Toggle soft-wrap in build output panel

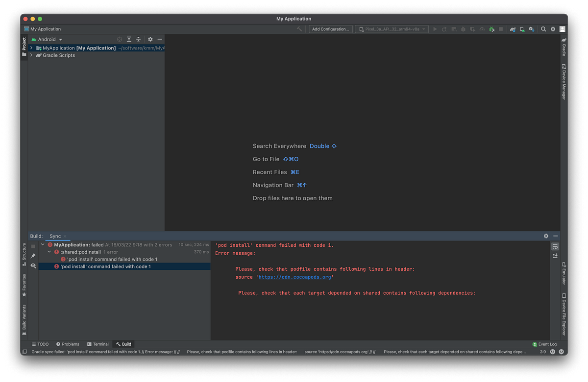(555, 246)
